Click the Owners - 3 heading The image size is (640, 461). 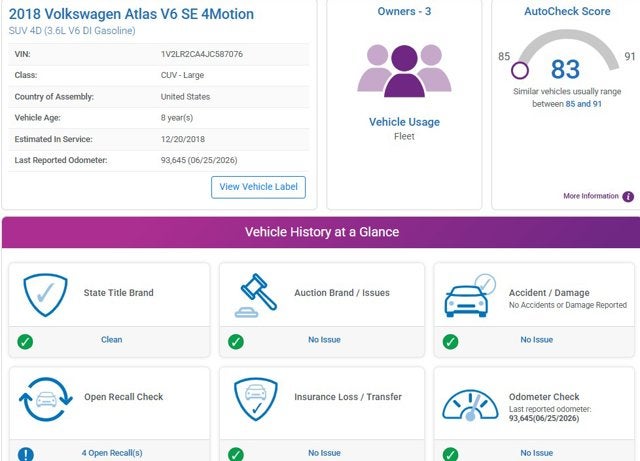[x=404, y=11]
